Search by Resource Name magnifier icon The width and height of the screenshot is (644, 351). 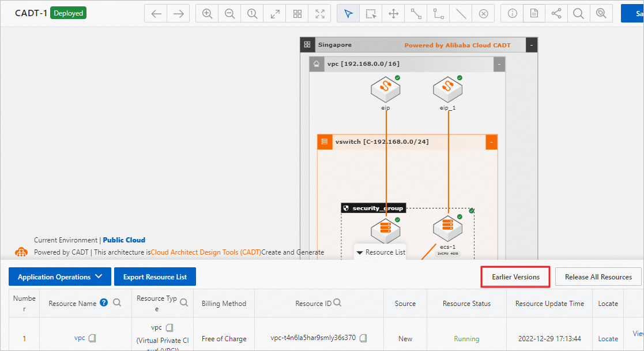(117, 303)
